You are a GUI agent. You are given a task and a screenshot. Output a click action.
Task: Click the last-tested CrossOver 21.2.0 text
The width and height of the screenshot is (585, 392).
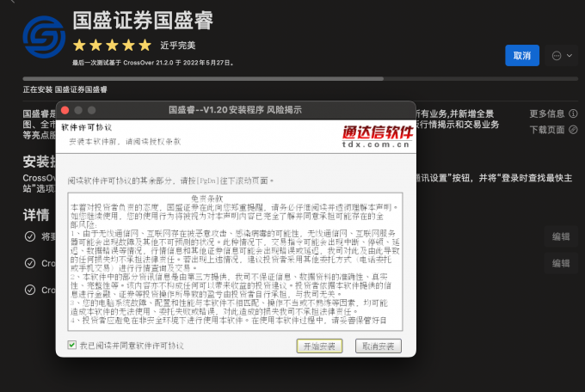click(153, 63)
